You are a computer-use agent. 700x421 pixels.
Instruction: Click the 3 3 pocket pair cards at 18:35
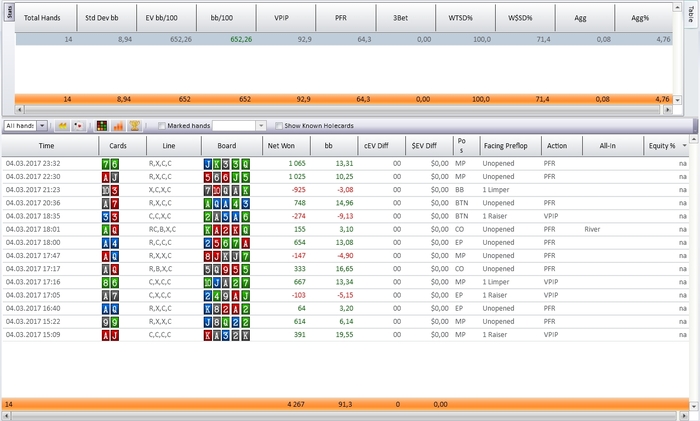pyautogui.click(x=110, y=217)
